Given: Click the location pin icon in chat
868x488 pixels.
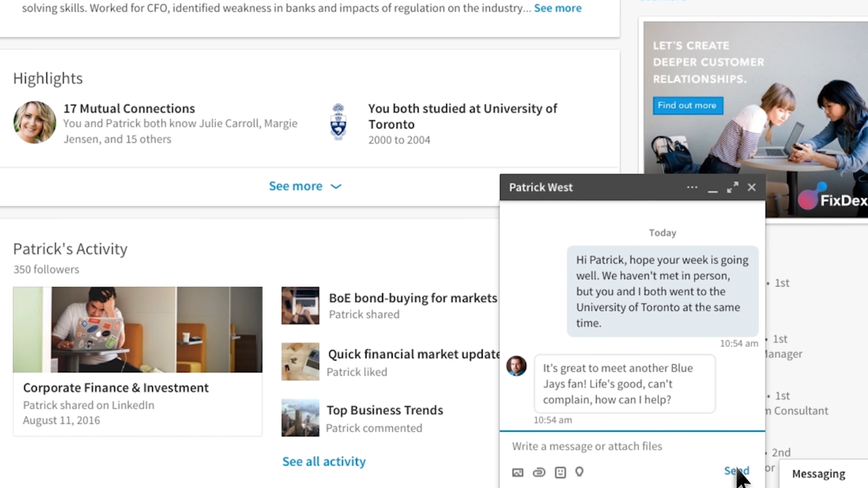Looking at the screenshot, I should (x=580, y=472).
